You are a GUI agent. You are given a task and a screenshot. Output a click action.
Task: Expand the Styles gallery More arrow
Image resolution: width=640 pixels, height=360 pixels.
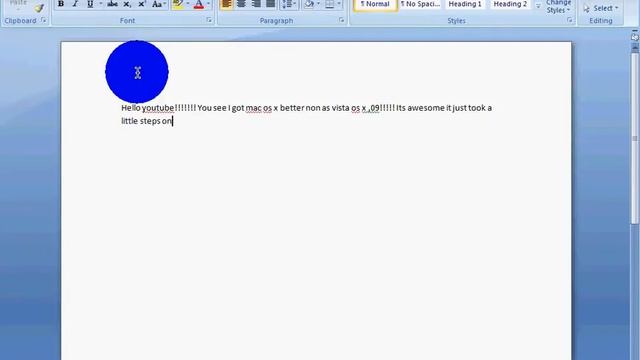[538, 6]
